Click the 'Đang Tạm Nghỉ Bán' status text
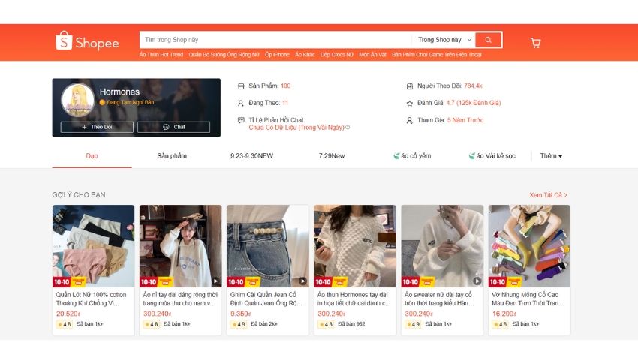 click(130, 103)
